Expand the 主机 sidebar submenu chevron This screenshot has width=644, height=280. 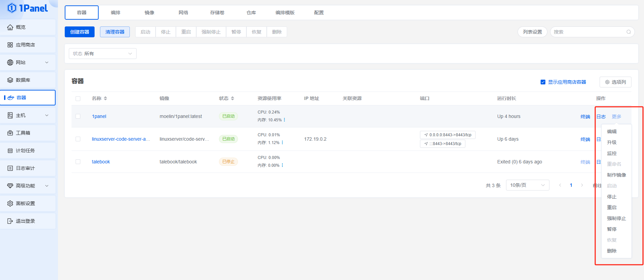[x=47, y=115]
